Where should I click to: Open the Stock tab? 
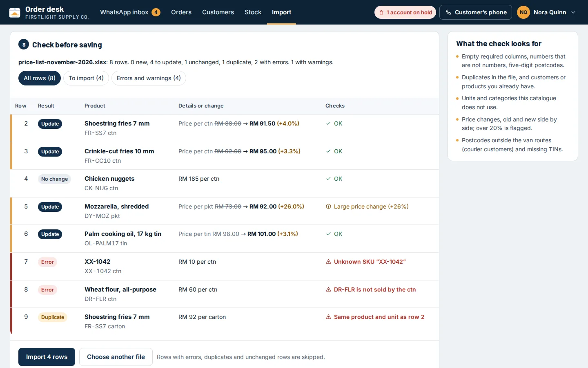[x=253, y=12]
